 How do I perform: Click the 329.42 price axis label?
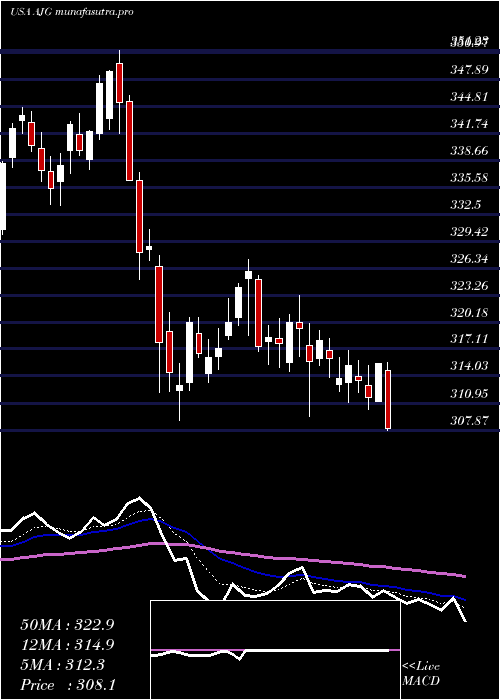pyautogui.click(x=469, y=232)
